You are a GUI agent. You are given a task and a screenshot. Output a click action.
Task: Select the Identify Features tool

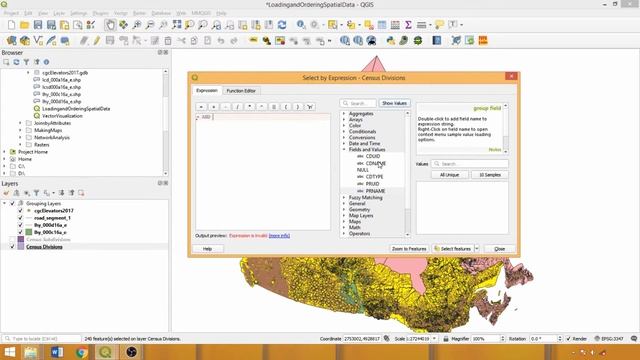pos(301,25)
